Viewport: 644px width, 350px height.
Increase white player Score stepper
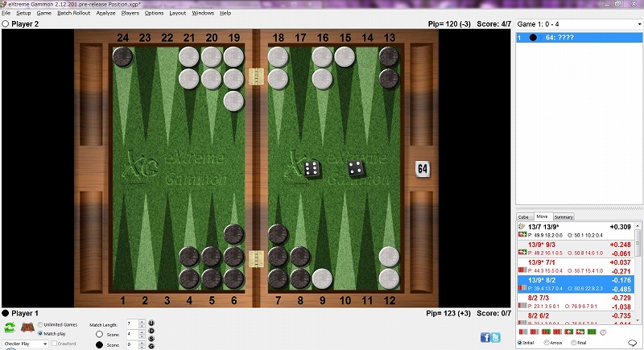point(142,332)
